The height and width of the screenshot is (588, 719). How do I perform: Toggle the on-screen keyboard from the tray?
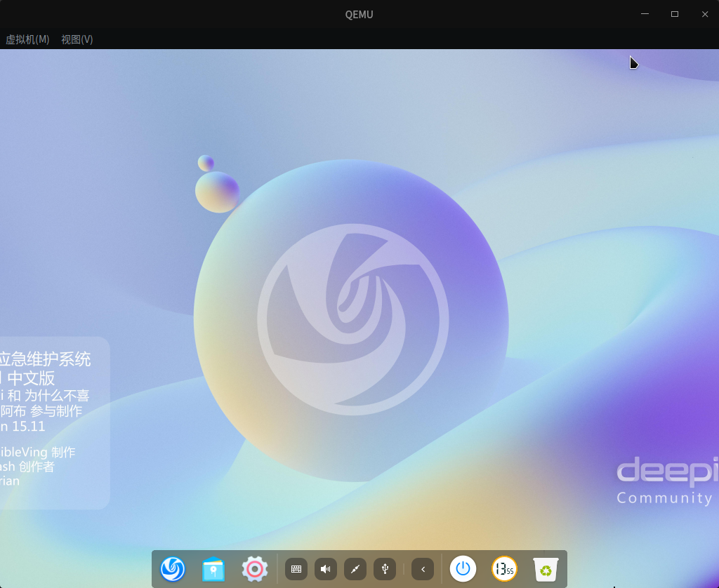(296, 569)
